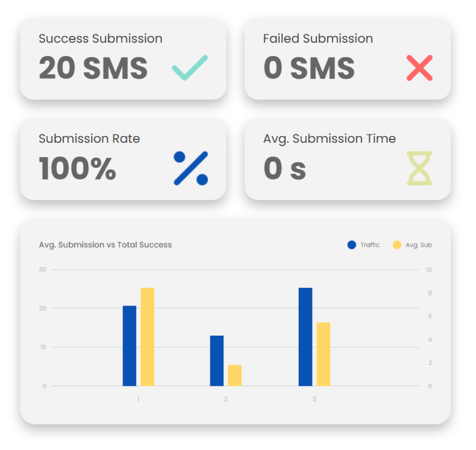Image resolution: width=476 pixels, height=450 pixels.
Task: Click the yellow Avg. Sub bar for group 3
Action: pyautogui.click(x=323, y=354)
